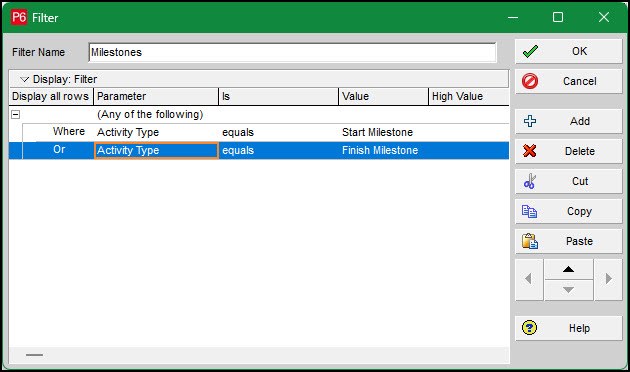The image size is (630, 372).
Task: Click the blue plus Add icon
Action: [x=530, y=121]
